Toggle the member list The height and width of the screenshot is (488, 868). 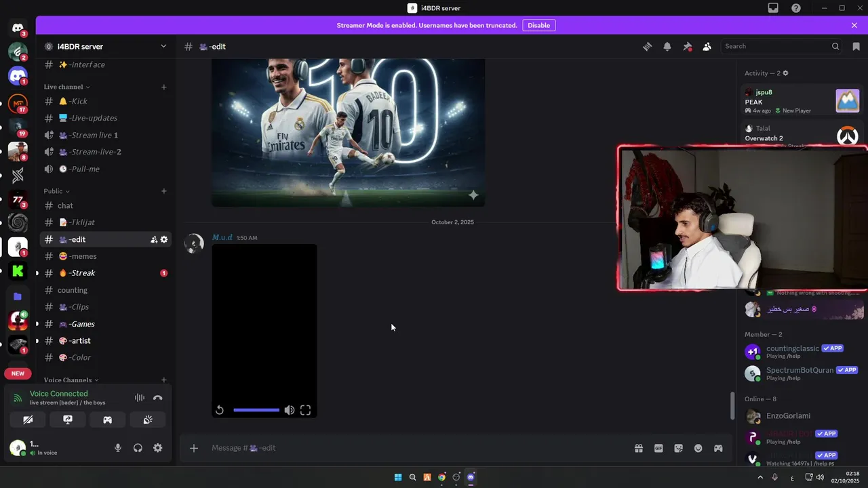707,46
